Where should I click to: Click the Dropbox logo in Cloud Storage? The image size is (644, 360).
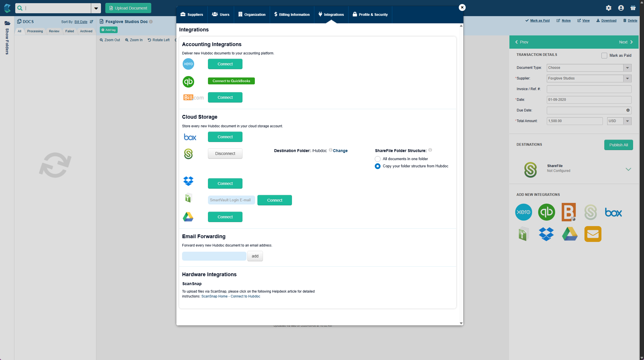[188, 181]
